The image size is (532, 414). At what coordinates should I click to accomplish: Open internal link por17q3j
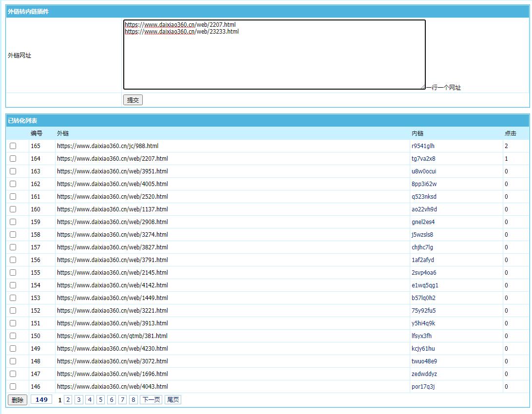423,386
